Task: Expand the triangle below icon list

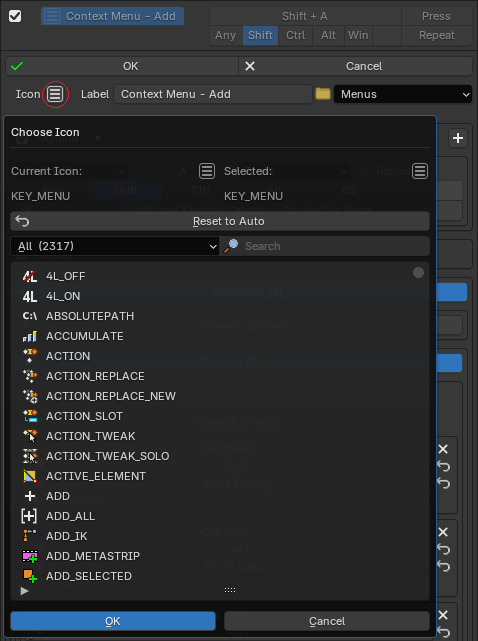Action: 24,591
